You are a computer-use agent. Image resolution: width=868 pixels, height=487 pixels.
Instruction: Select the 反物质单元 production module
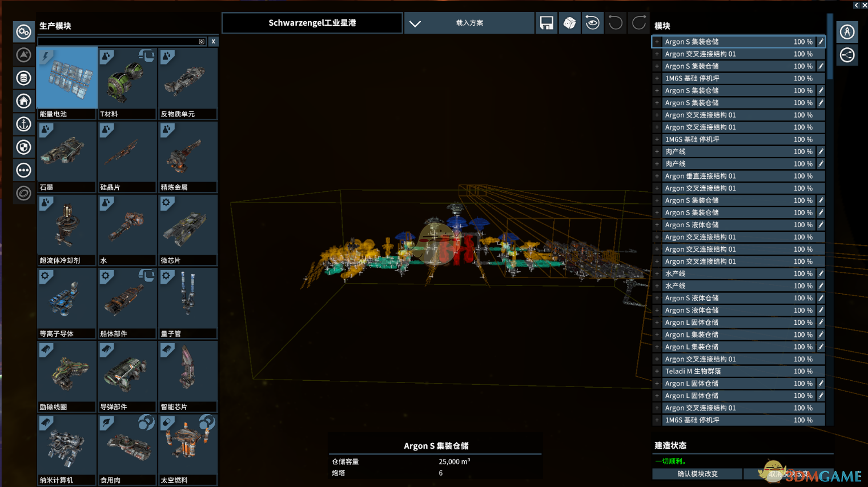(x=187, y=83)
